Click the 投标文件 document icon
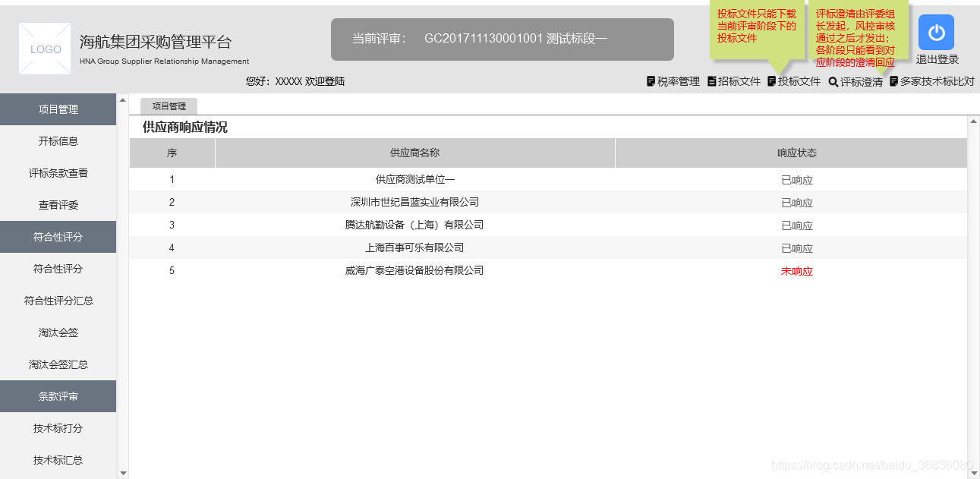 click(771, 81)
